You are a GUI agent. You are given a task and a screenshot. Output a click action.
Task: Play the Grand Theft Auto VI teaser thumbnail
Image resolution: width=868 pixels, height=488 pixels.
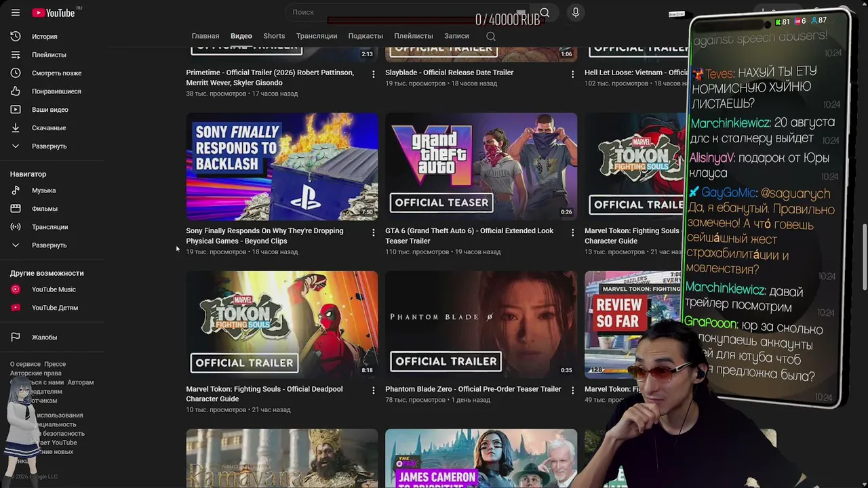481,167
